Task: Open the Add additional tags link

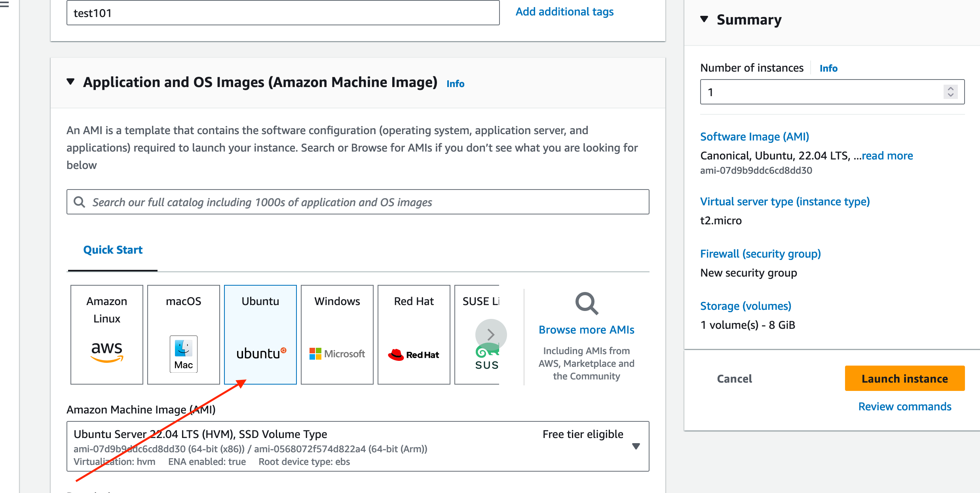Action: pos(564,12)
